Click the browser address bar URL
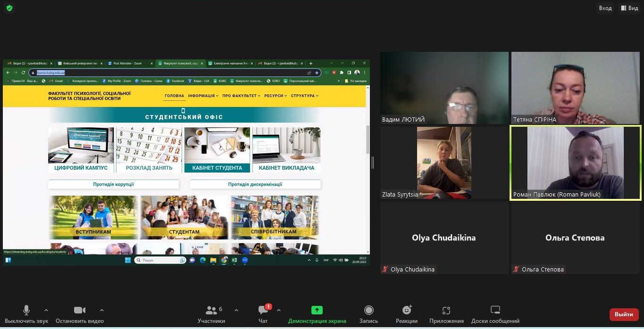This screenshot has height=329, width=644. pos(51,73)
